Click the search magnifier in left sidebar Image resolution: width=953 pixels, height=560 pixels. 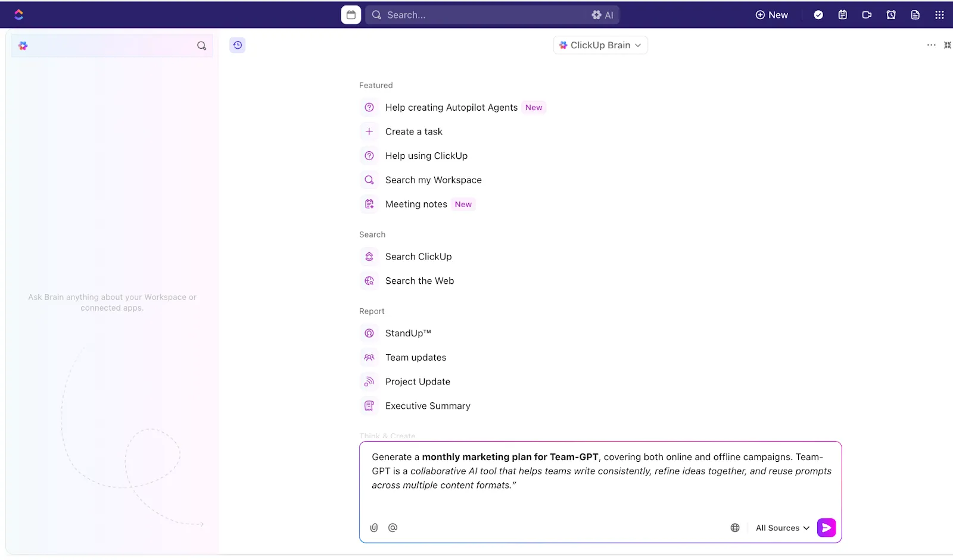(x=202, y=46)
